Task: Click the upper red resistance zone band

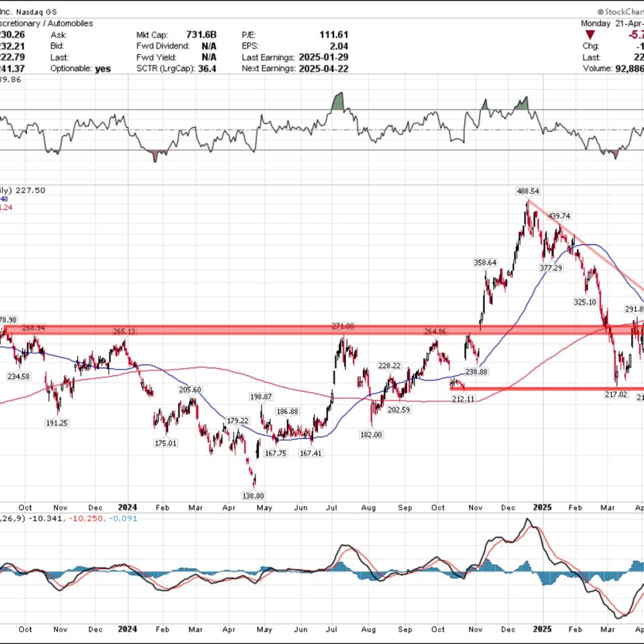Action: coord(268,329)
